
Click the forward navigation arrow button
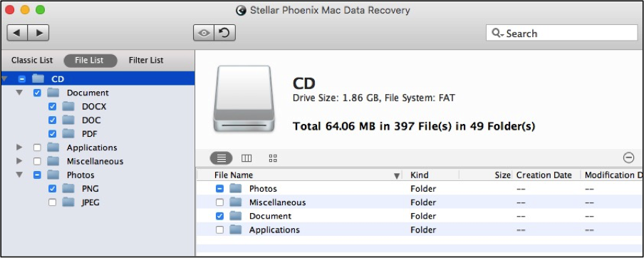pos(38,33)
